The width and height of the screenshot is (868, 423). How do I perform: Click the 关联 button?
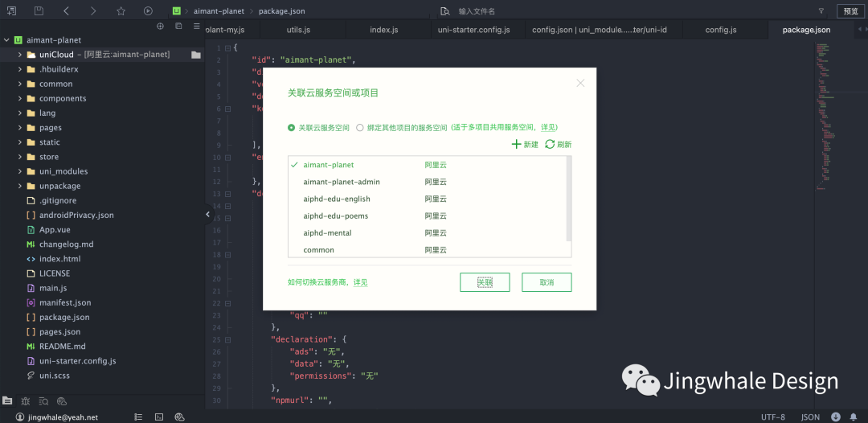tap(485, 282)
